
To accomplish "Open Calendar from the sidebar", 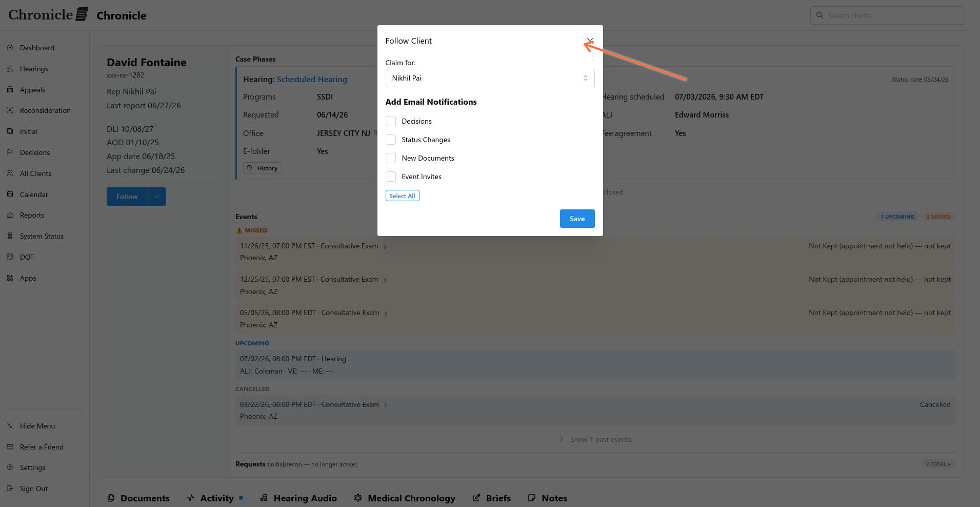I will pos(34,194).
